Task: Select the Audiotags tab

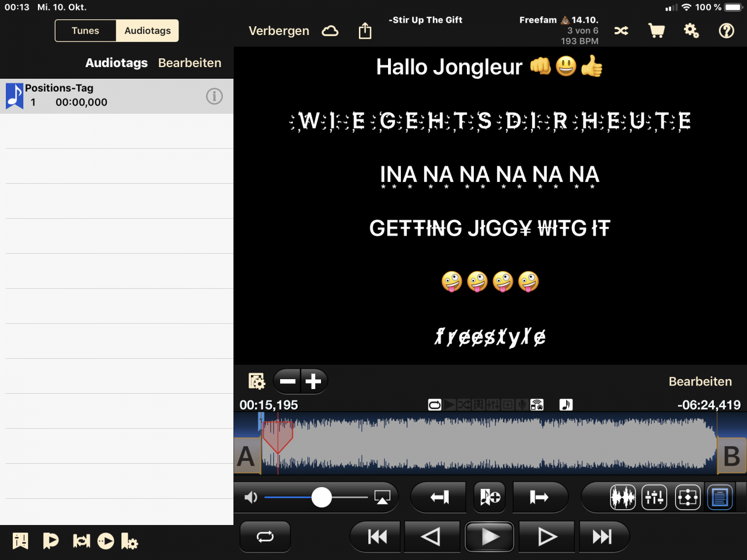Action: coord(148,31)
